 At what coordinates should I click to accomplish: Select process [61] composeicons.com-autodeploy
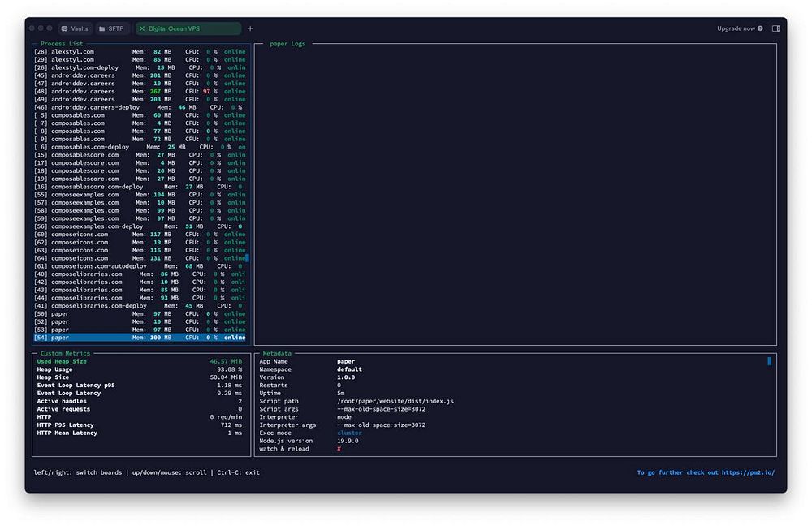point(140,266)
